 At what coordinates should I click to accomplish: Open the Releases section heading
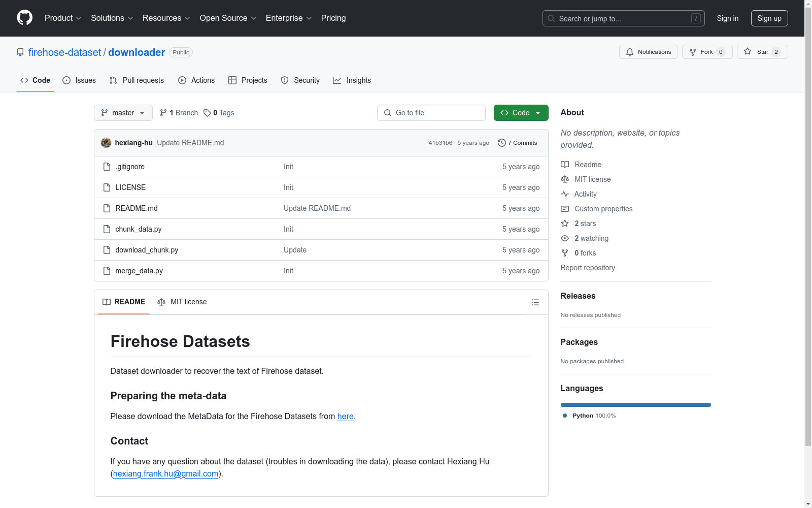coord(578,296)
